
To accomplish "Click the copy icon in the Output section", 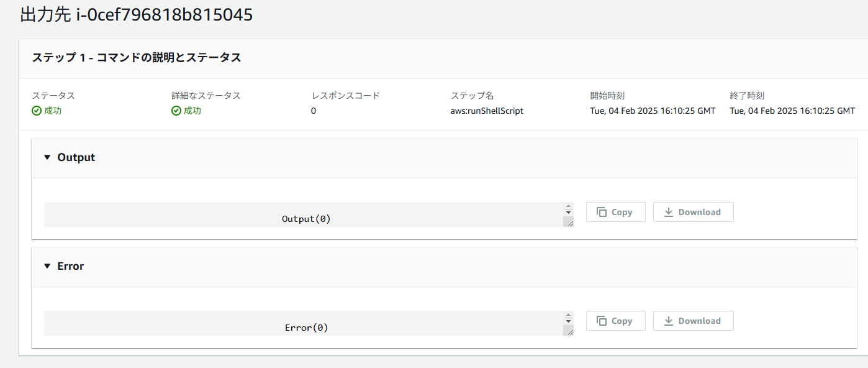I will 601,212.
